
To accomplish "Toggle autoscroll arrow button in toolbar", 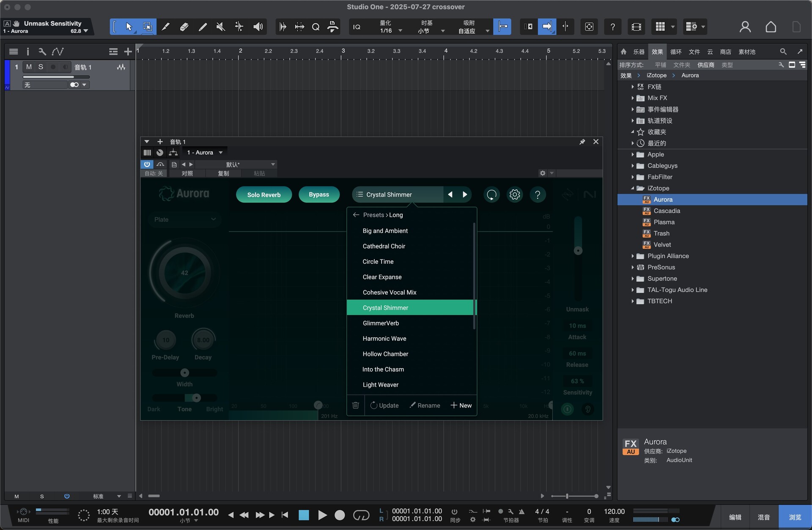I will tap(546, 27).
